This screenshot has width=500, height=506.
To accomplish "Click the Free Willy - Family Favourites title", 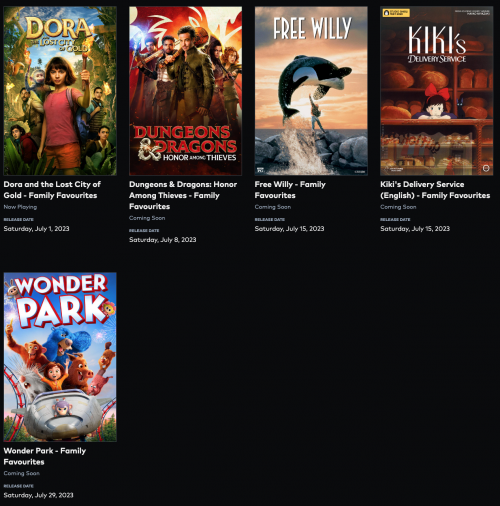I will 290,190.
